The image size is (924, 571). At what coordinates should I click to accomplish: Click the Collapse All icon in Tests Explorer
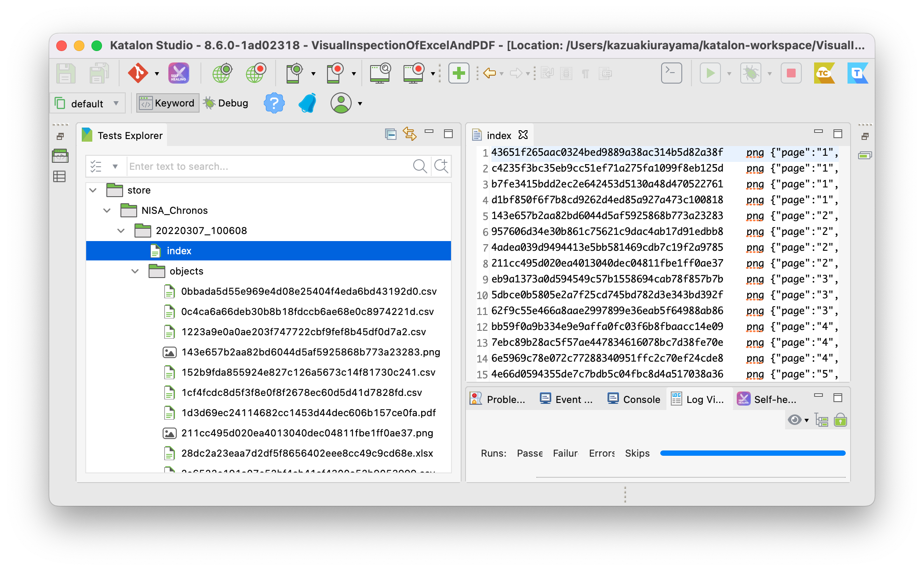[x=390, y=134]
